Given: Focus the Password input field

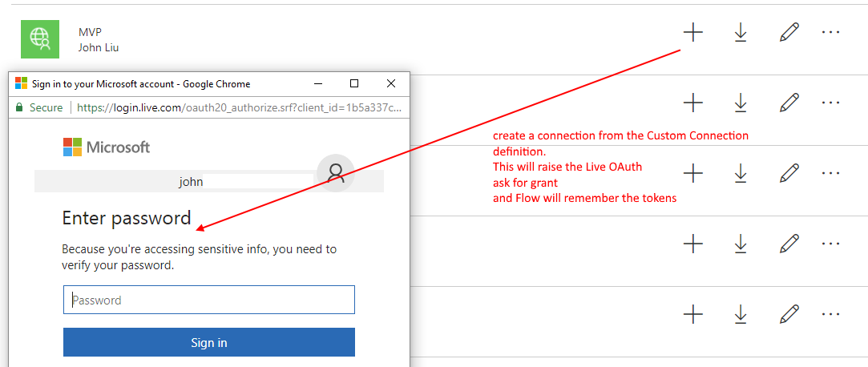Looking at the screenshot, I should [209, 300].
